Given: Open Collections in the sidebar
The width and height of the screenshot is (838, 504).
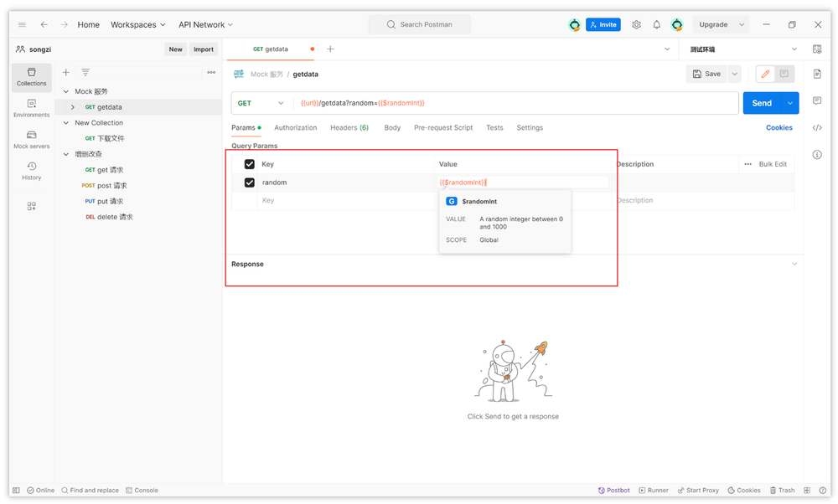Looking at the screenshot, I should (x=32, y=77).
